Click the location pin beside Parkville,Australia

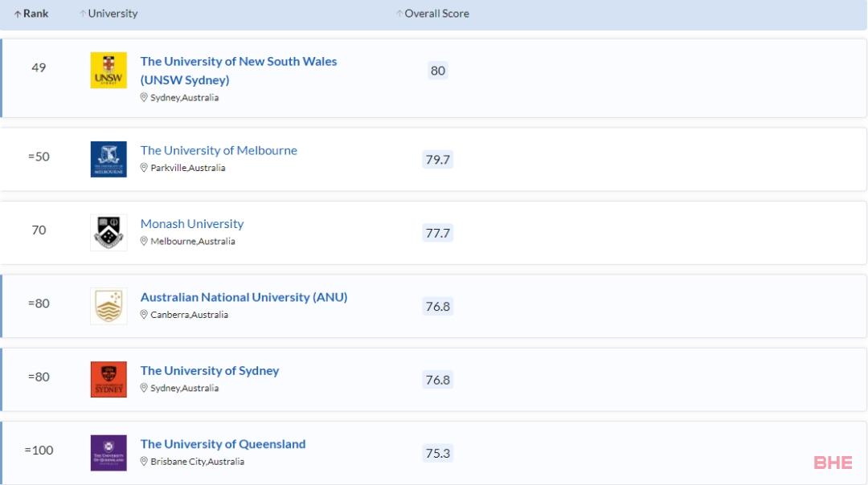point(144,168)
